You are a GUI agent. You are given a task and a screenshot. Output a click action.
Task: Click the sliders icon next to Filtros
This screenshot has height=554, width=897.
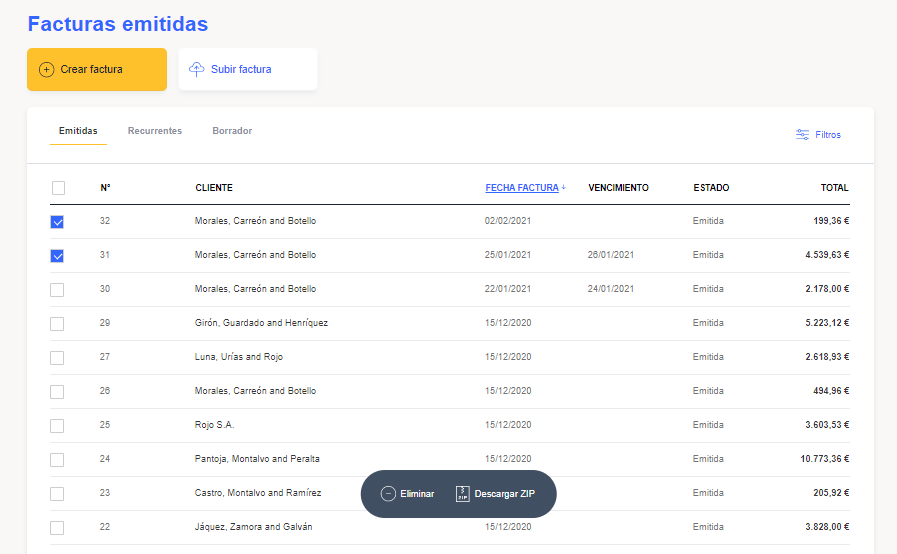(803, 134)
